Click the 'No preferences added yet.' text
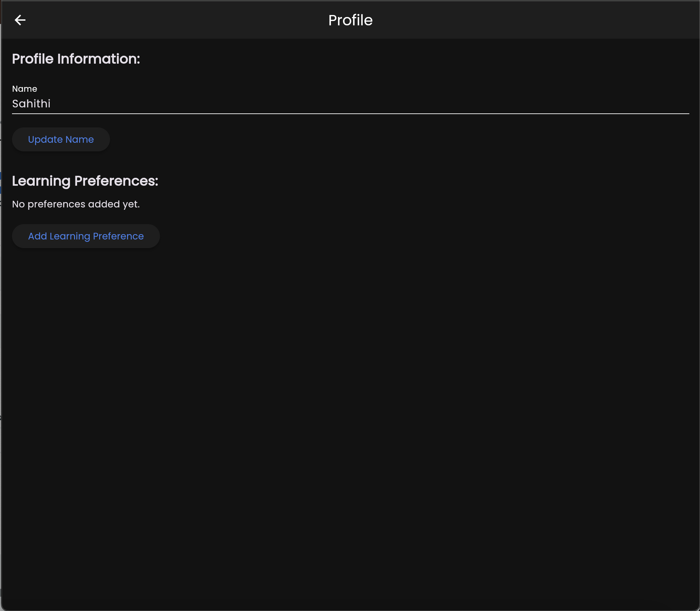The width and height of the screenshot is (700, 611). coord(76,204)
